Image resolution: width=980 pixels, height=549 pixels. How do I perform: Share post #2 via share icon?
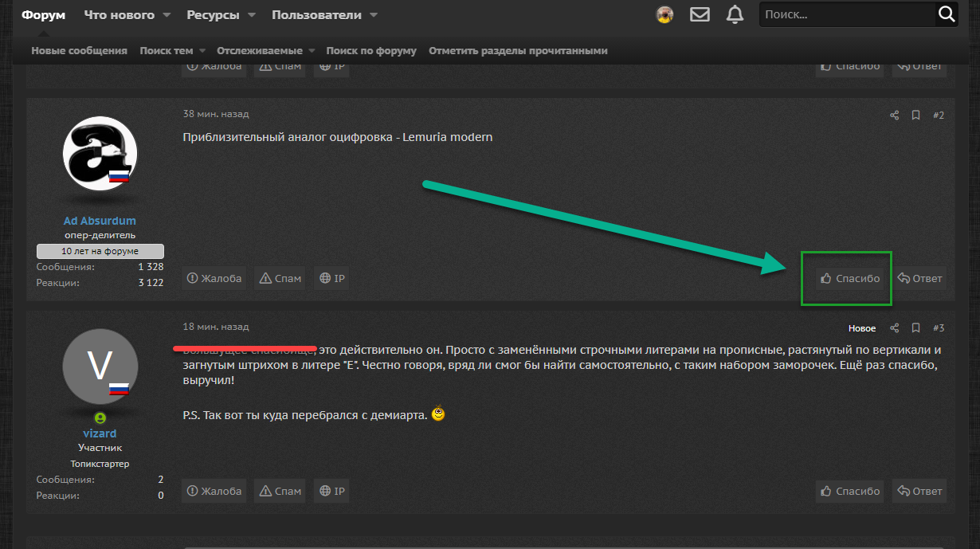pyautogui.click(x=894, y=116)
